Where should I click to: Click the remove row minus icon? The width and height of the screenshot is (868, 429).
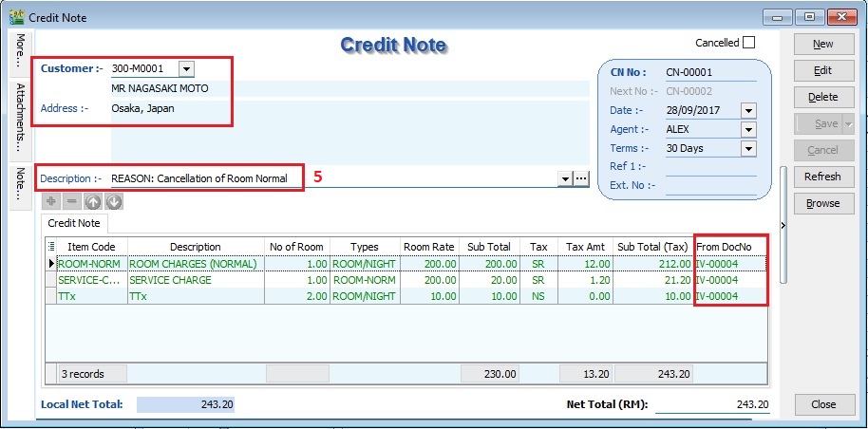72,201
